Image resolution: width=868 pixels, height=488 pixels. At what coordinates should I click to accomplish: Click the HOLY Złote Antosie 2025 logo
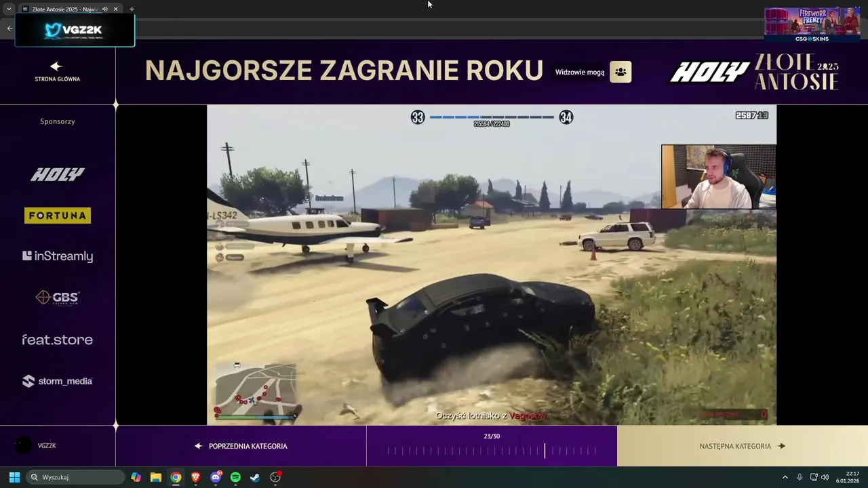[x=754, y=72]
